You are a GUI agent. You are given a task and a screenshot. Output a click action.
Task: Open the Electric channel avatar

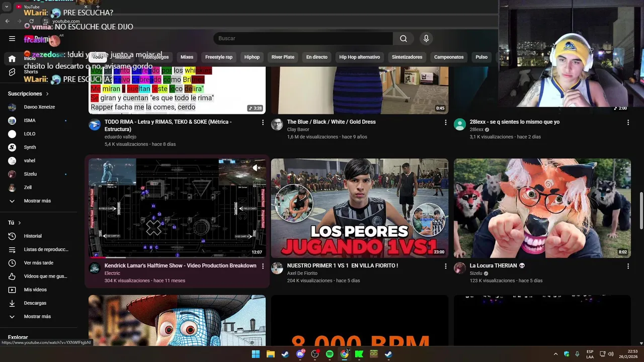coord(95,268)
